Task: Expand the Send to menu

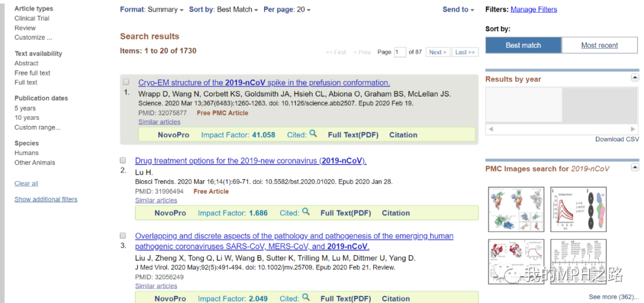Action: coord(458,10)
